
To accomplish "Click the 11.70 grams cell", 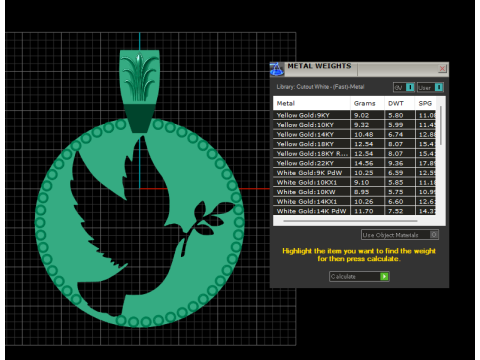I will 367,211.
